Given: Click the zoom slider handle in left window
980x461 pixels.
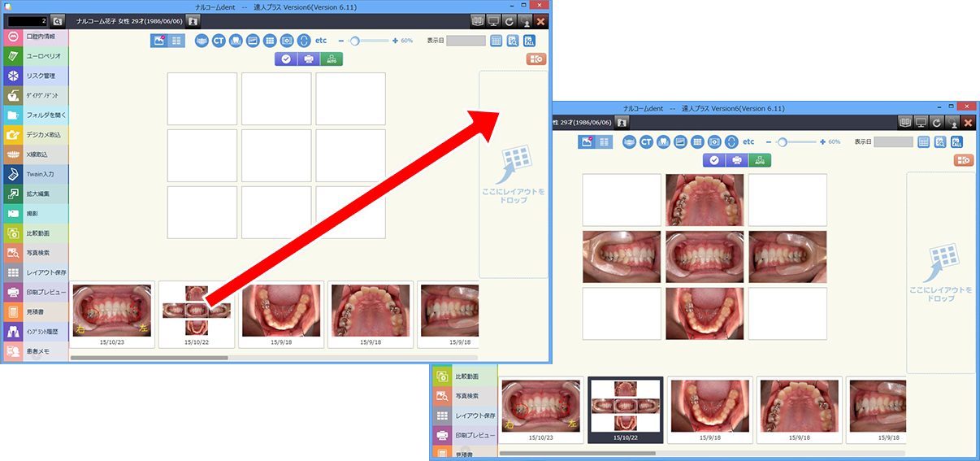Looking at the screenshot, I should pyautogui.click(x=354, y=40).
